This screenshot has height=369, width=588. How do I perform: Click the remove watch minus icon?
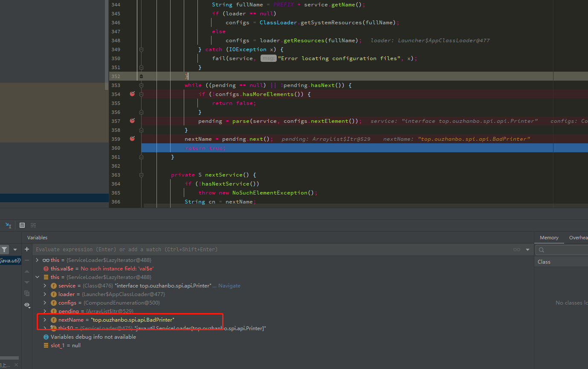[27, 260]
